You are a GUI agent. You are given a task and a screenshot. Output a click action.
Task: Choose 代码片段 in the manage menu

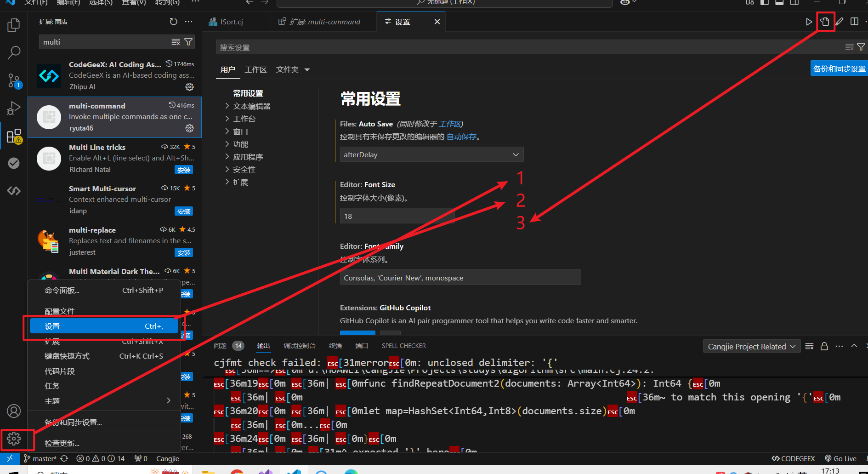point(104,371)
